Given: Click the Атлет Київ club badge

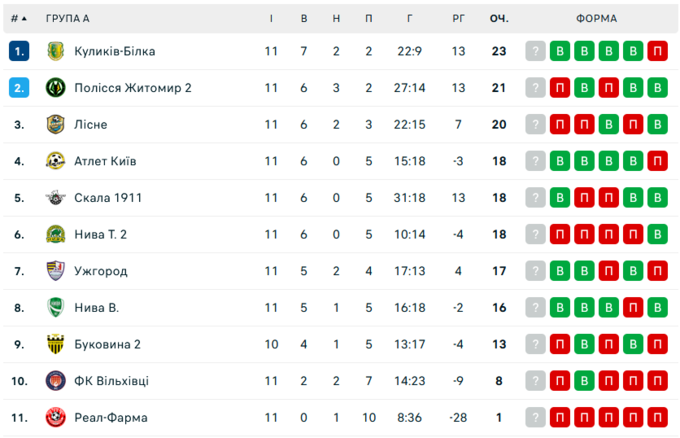Looking at the screenshot, I should [55, 161].
